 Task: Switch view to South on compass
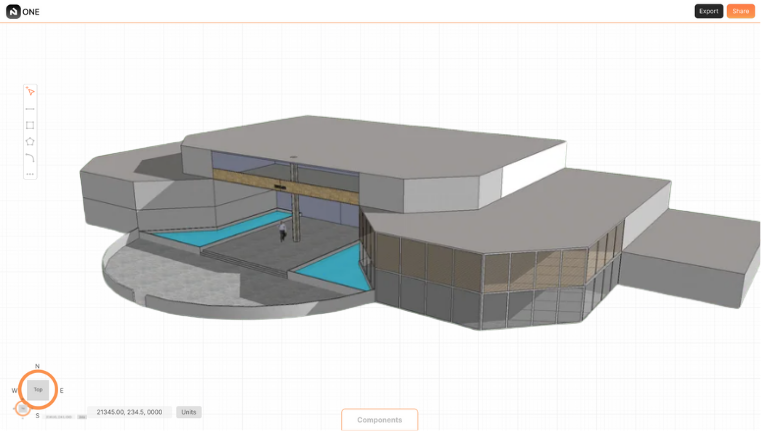38,415
